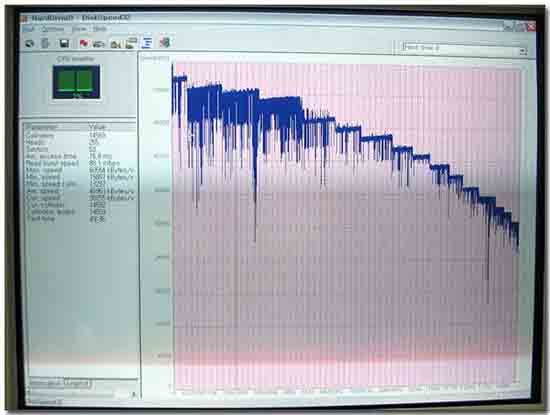Open the File menu

coord(28,29)
